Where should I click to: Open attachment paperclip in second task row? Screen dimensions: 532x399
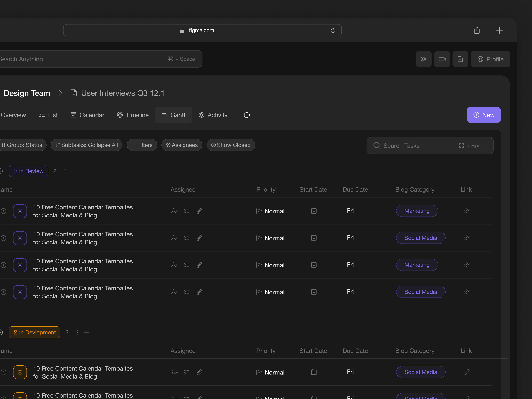(x=199, y=238)
